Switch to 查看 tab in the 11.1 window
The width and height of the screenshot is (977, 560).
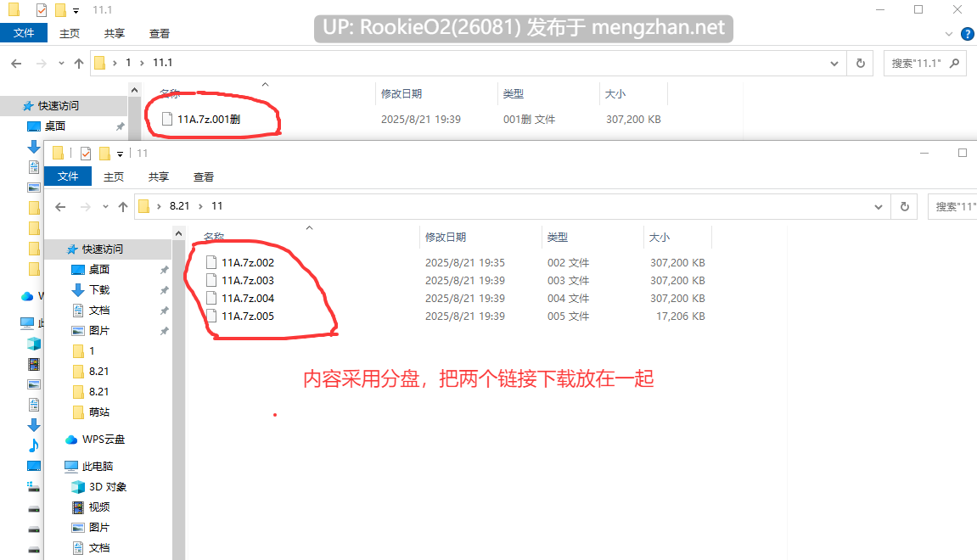[159, 34]
